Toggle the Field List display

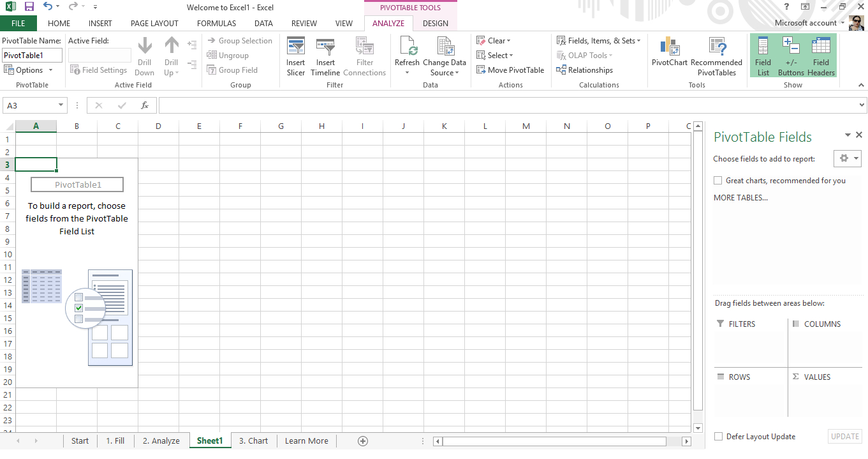pyautogui.click(x=763, y=56)
